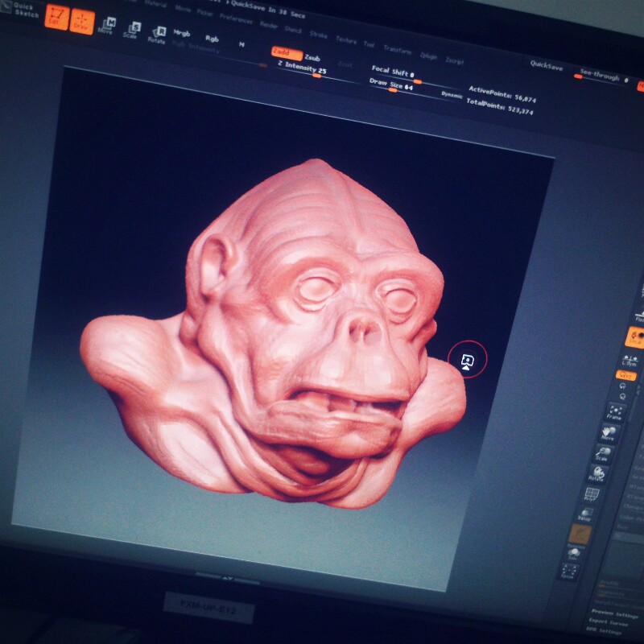Open the Tool menu
This screenshot has width=644, height=644.
point(369,44)
